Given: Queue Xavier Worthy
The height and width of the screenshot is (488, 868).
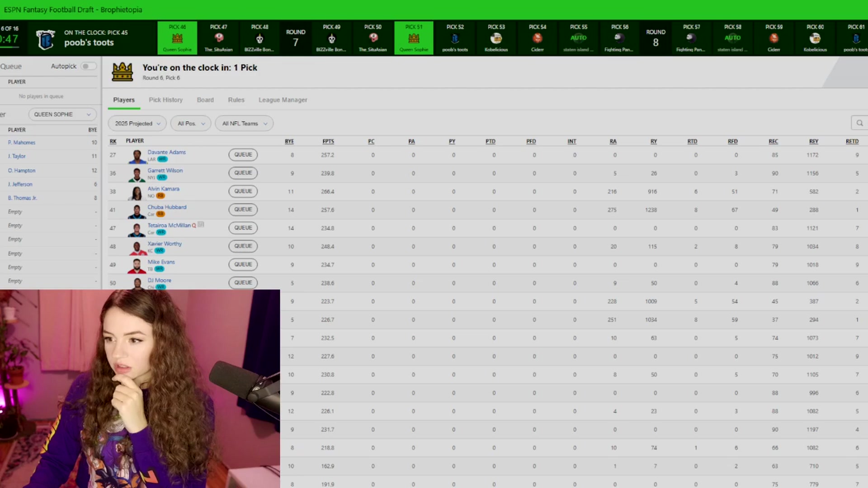Looking at the screenshot, I should click(x=243, y=246).
